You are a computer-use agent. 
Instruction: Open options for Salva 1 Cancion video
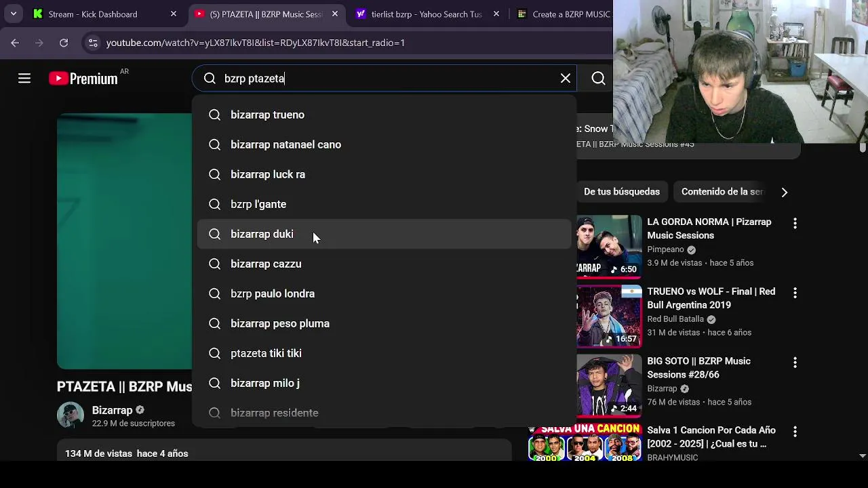coord(795,432)
